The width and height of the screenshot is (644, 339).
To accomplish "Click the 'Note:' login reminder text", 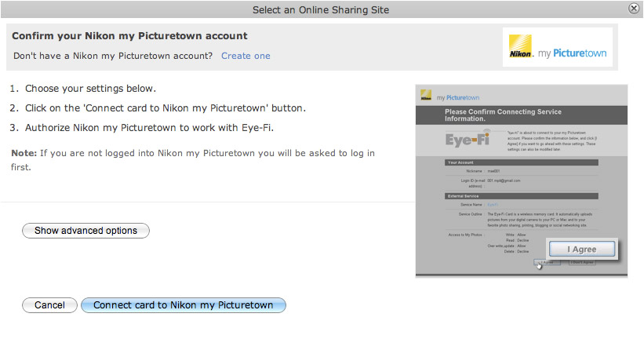I will [193, 160].
